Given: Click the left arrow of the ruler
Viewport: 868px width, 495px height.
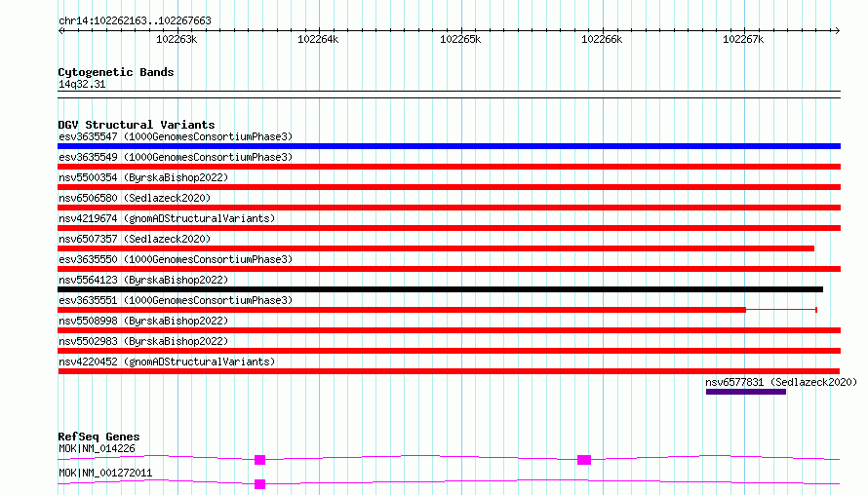Looking at the screenshot, I should click(x=60, y=30).
